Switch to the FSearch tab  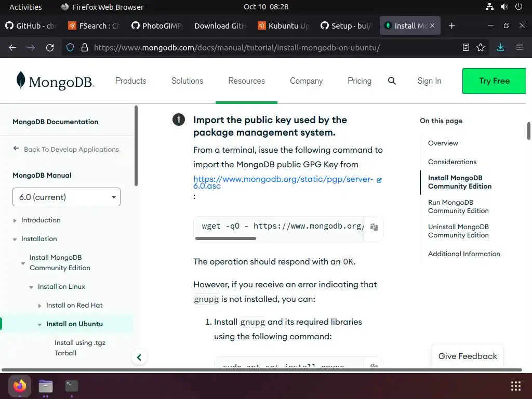[94, 26]
